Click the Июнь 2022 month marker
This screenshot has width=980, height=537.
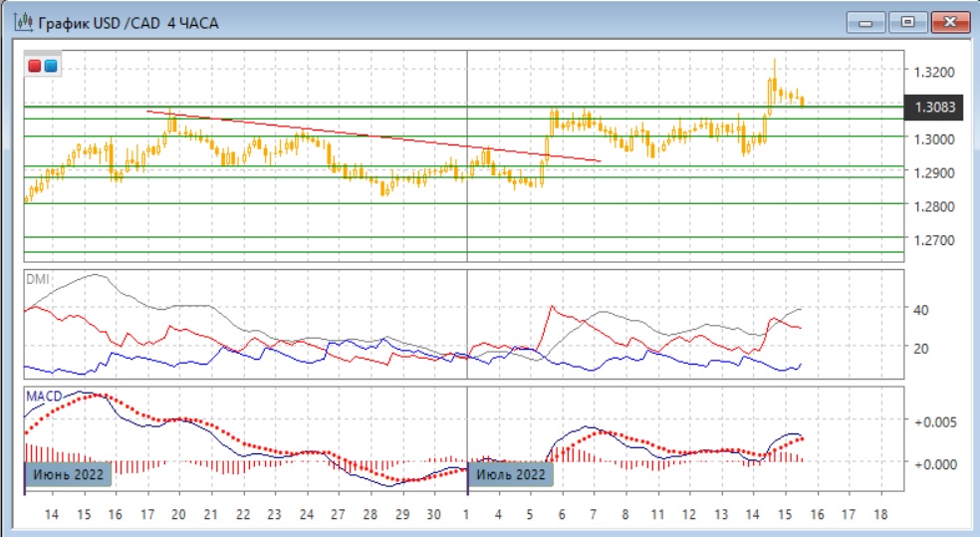pyautogui.click(x=68, y=474)
